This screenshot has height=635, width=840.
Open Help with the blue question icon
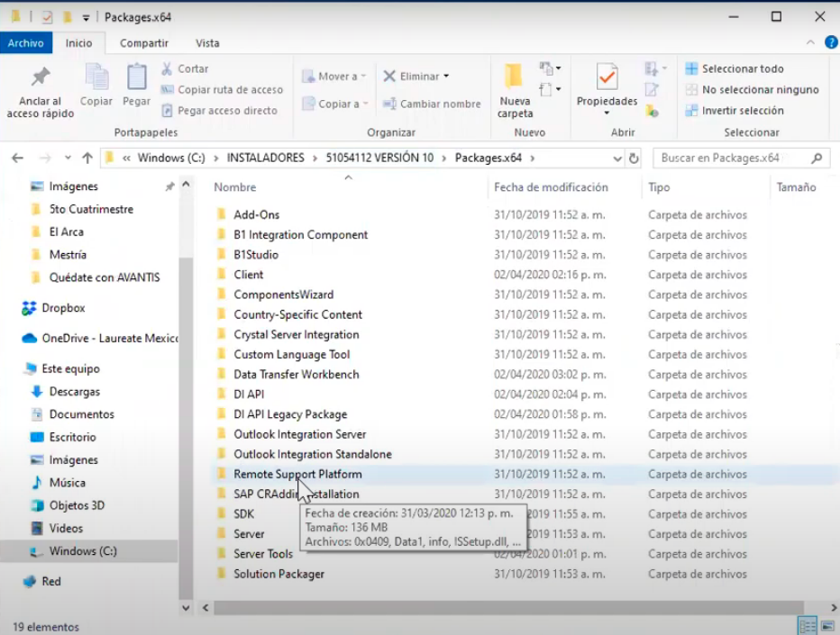click(831, 41)
